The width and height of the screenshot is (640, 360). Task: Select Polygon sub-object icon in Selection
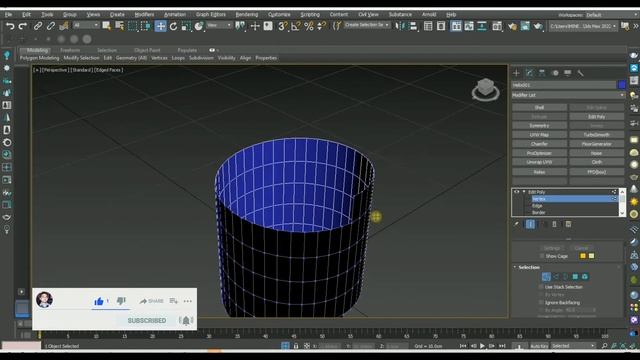[576, 277]
